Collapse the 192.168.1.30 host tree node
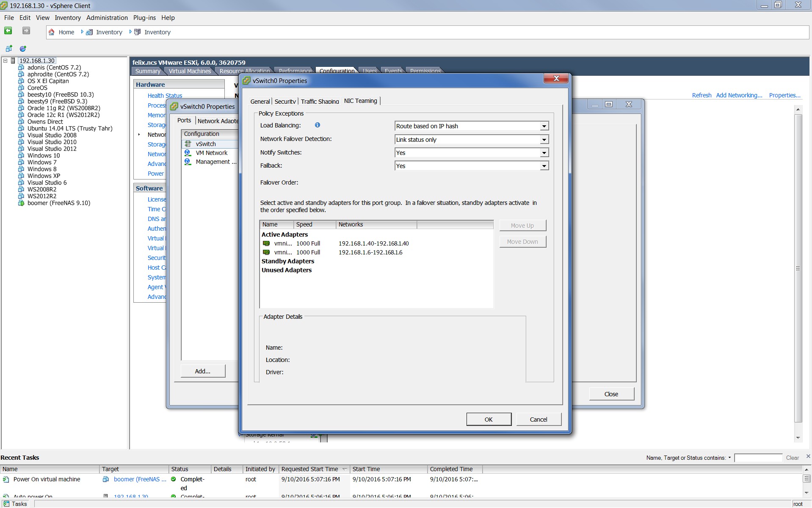The height and width of the screenshot is (508, 812). [6, 61]
